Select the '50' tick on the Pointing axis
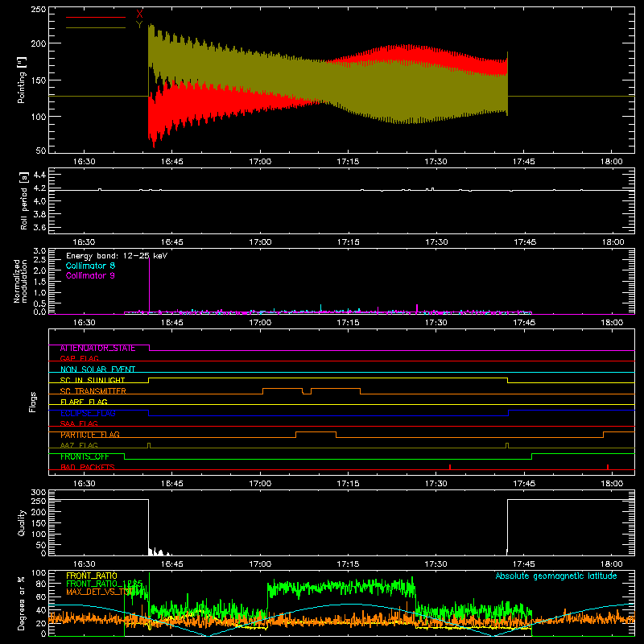The height and width of the screenshot is (644, 644). pyautogui.click(x=41, y=151)
